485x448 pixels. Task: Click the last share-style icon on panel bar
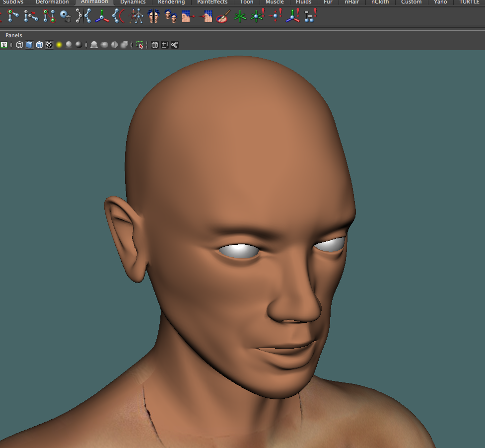[x=174, y=45]
